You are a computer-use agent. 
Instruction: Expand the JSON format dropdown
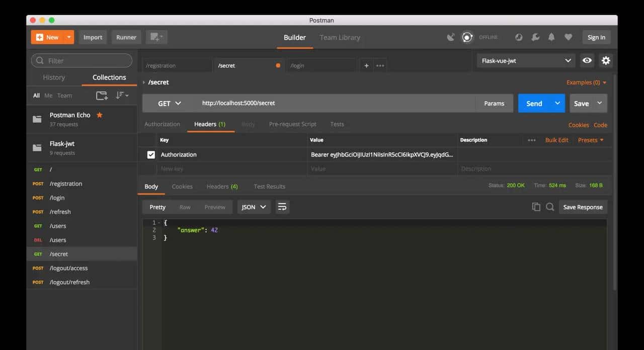(254, 207)
